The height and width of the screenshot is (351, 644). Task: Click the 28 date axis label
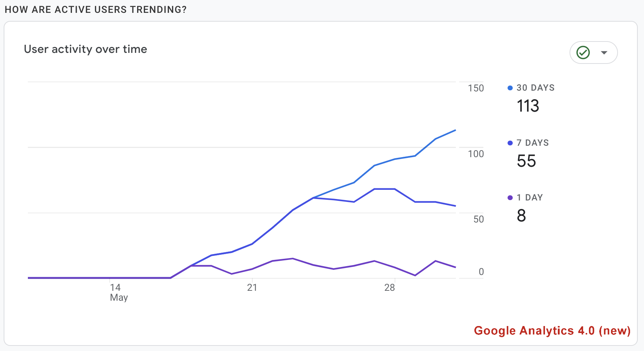tap(389, 287)
